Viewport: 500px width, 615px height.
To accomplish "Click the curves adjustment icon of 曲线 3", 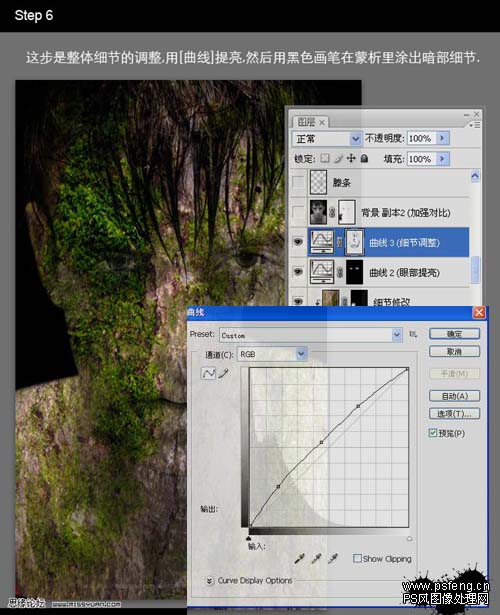I will (x=322, y=242).
